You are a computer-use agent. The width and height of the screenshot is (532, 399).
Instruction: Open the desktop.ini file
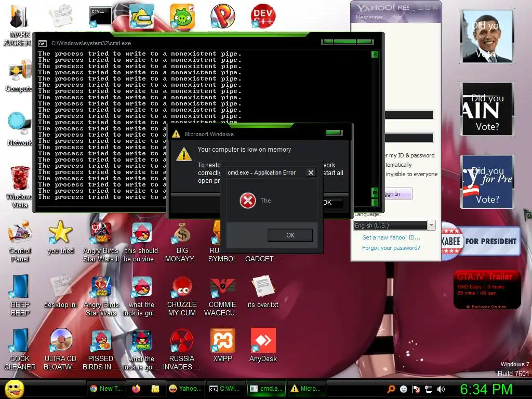60,292
